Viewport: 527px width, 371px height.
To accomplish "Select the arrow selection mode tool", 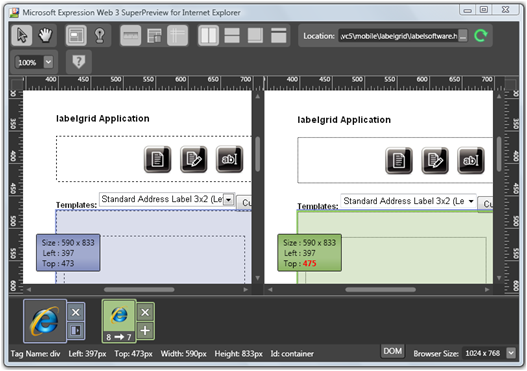I will click(22, 35).
